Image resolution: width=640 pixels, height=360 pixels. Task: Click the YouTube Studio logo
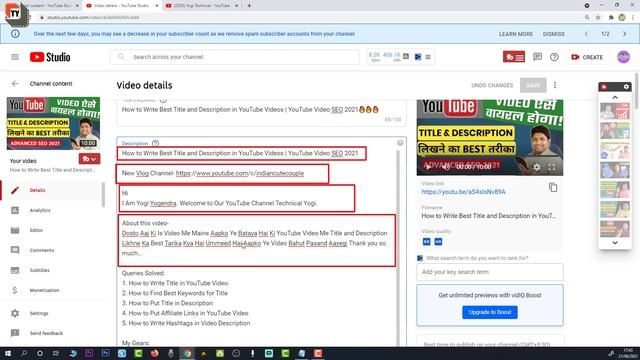tap(50, 57)
